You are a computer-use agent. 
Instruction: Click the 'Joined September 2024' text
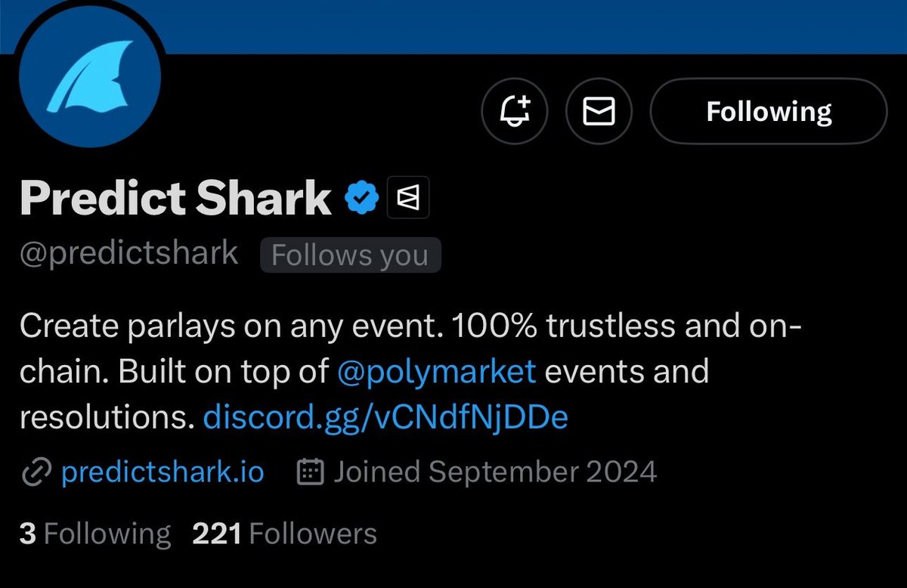click(495, 472)
